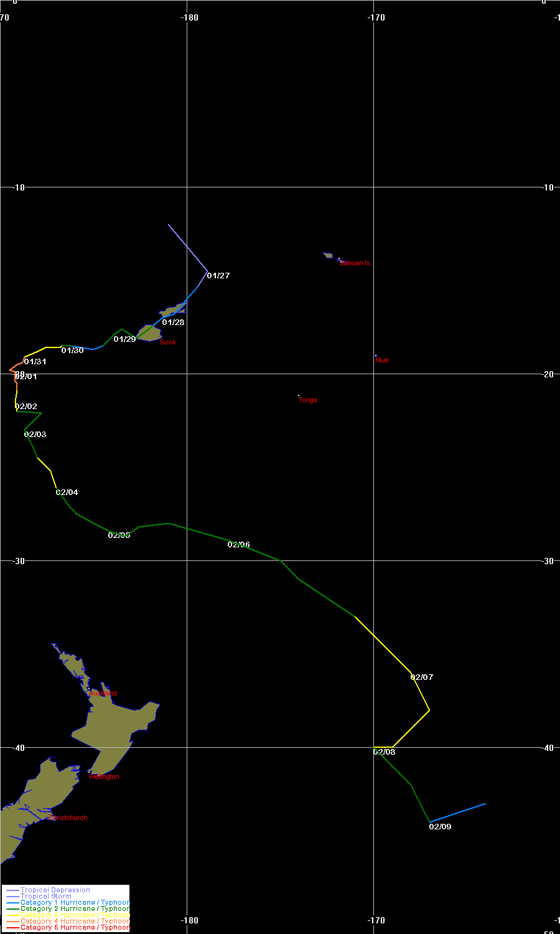Select the 02/09 storm position label
This screenshot has width=560, height=934.
440,827
